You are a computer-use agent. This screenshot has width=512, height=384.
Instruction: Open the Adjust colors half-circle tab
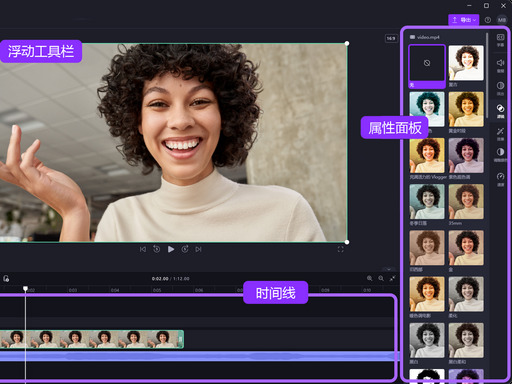(500, 155)
